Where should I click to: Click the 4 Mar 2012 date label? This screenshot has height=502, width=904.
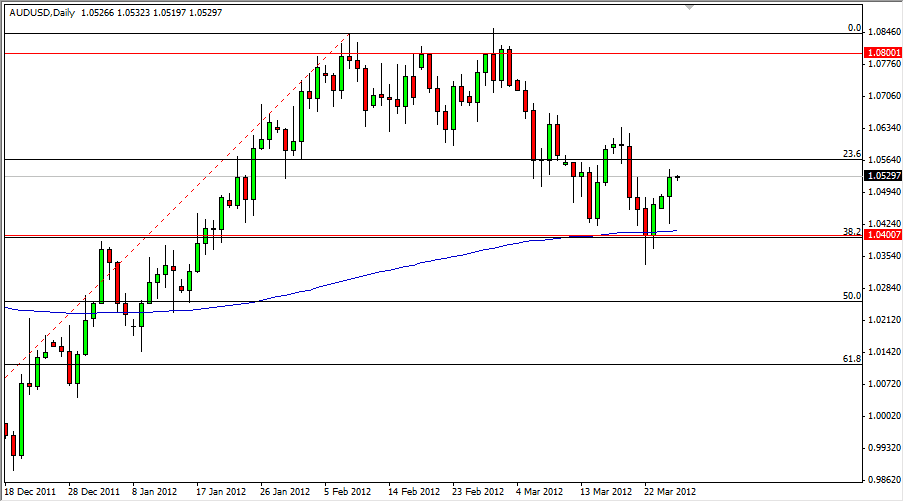tap(539, 492)
